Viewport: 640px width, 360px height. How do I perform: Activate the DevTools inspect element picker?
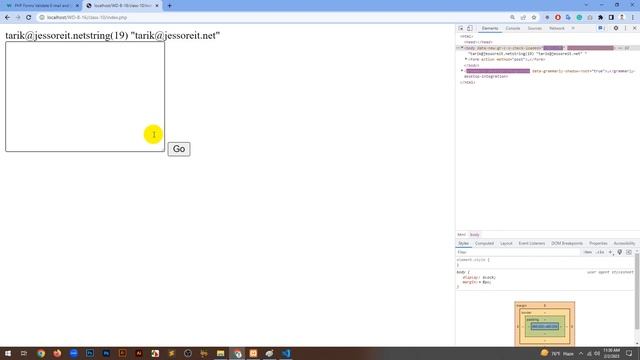pos(461,28)
